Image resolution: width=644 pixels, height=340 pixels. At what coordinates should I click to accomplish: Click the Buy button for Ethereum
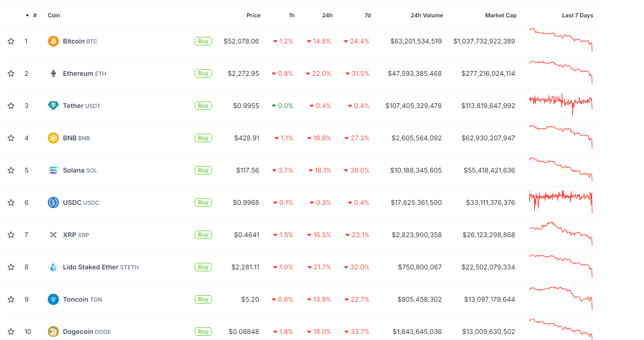coord(203,73)
